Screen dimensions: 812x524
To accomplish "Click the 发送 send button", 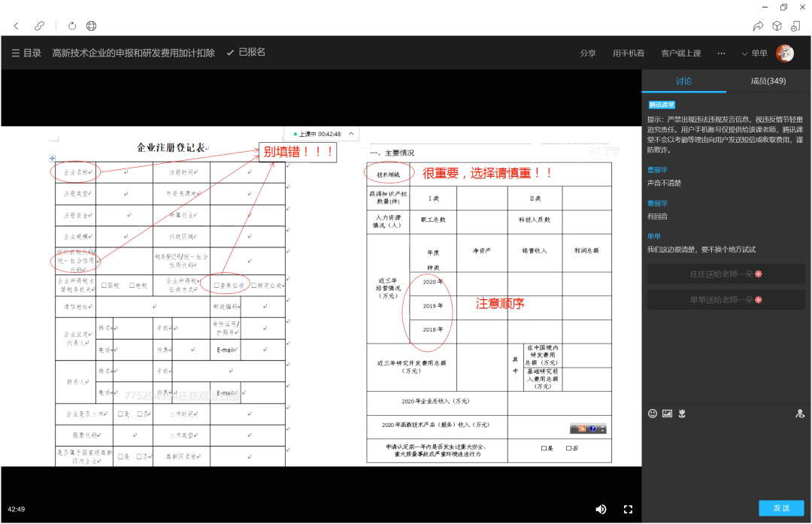I will coord(781,508).
